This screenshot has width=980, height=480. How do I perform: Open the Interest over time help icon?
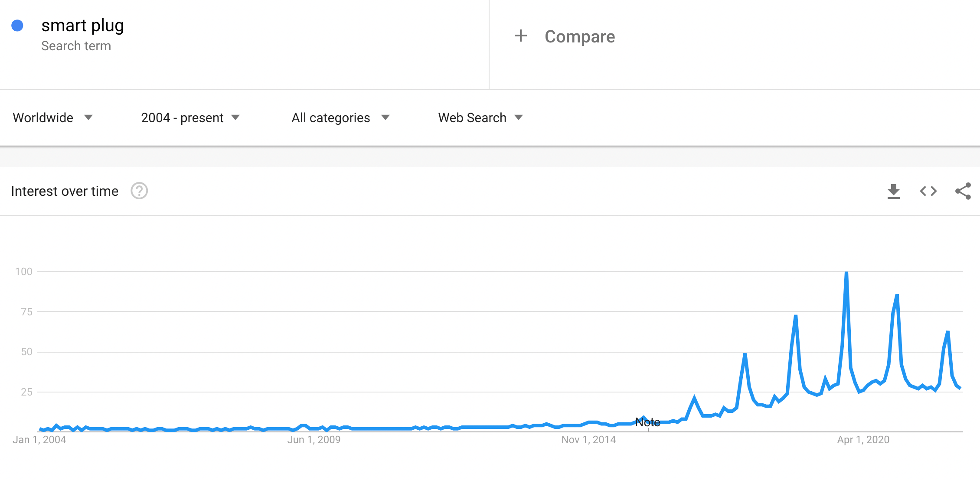(x=139, y=191)
